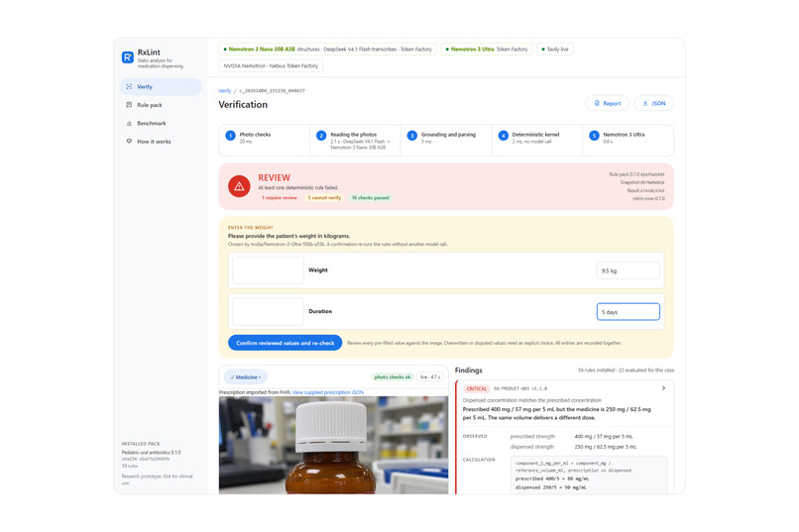799x532 pixels.
Task: Click the Rule pack 0.1.0 hash text
Action: pos(636,174)
